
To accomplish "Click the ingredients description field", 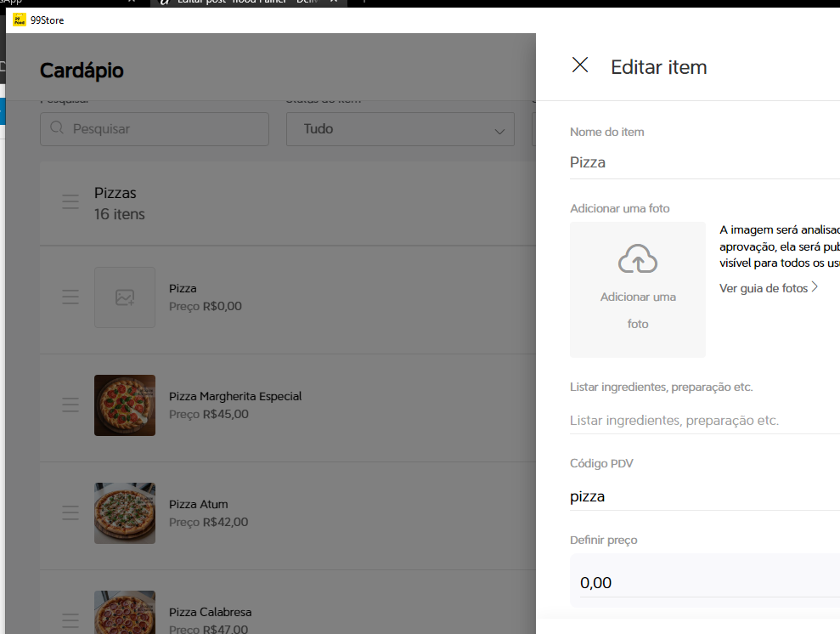I will 704,420.
